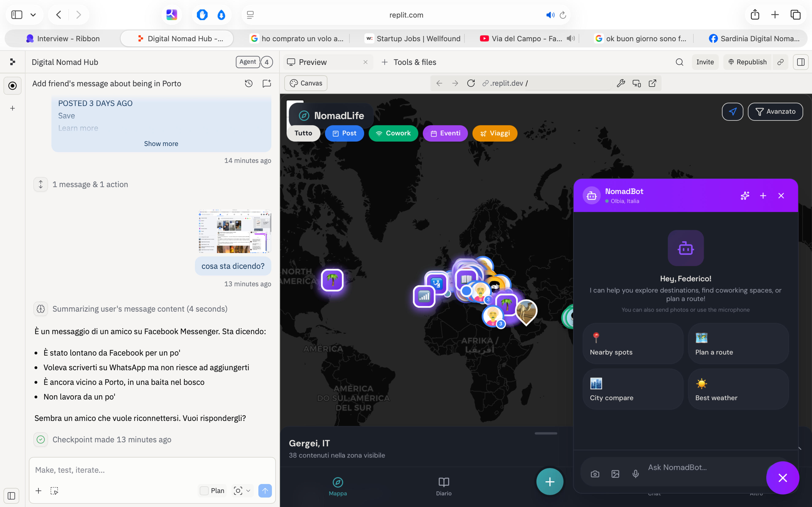This screenshot has height=507, width=812.
Task: Open the Safari sidebar dropdown chevron
Action: pos(33,15)
